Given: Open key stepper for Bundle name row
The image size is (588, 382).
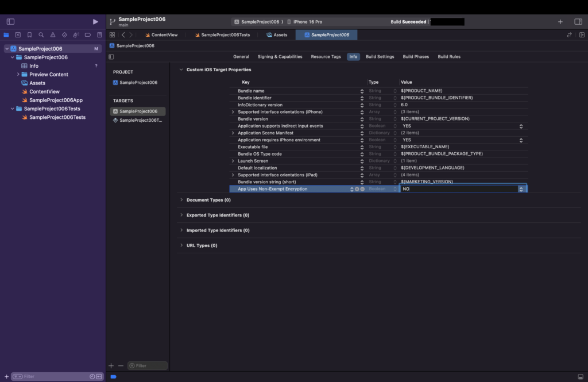Looking at the screenshot, I should [362, 91].
